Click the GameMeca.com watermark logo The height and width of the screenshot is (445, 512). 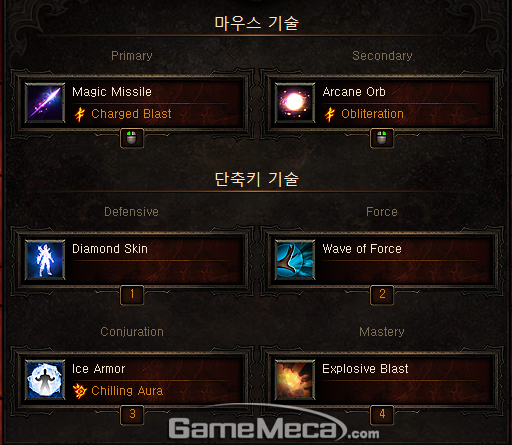(x=274, y=428)
